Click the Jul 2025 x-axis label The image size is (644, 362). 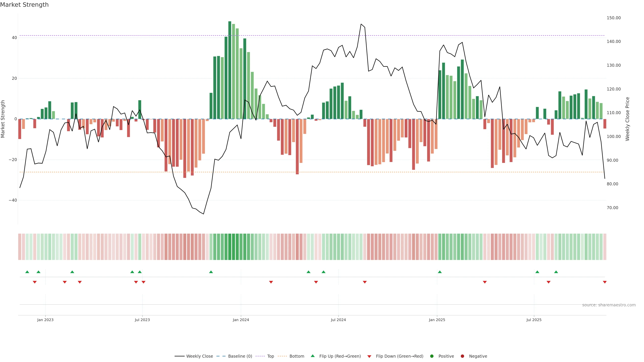point(534,320)
